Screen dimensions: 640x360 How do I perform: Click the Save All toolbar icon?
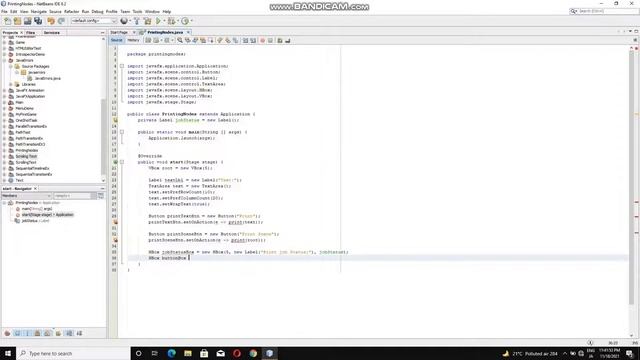pyautogui.click(x=38, y=21)
